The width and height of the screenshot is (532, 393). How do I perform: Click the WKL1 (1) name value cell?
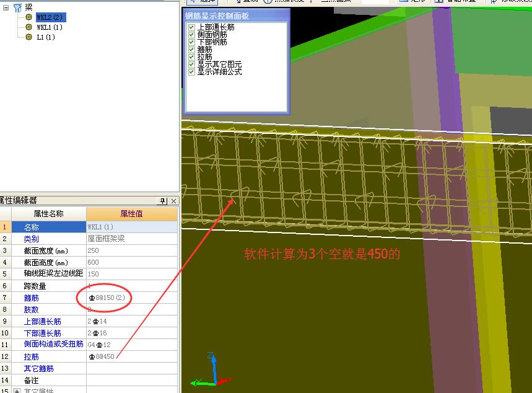(132, 227)
